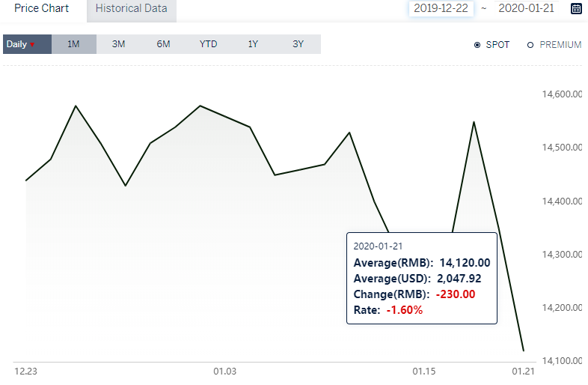The height and width of the screenshot is (385, 588).
Task: Switch to the Historical Data tab
Action: pyautogui.click(x=131, y=10)
